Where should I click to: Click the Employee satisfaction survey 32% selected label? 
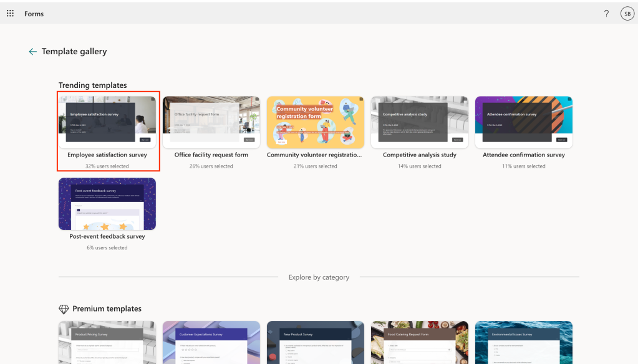point(108,166)
